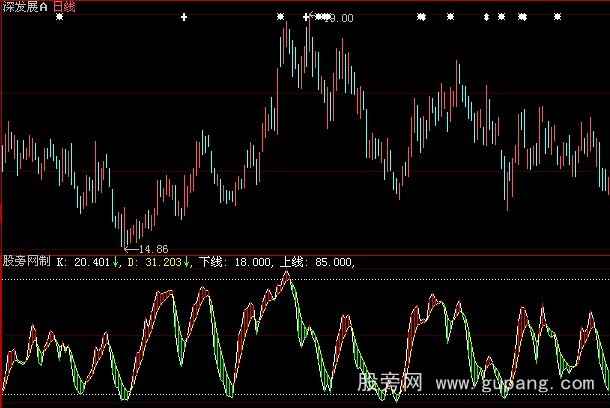Viewport: 610px width, 408px height.
Task: Select the 深发展A stock name
Action: pos(23,6)
